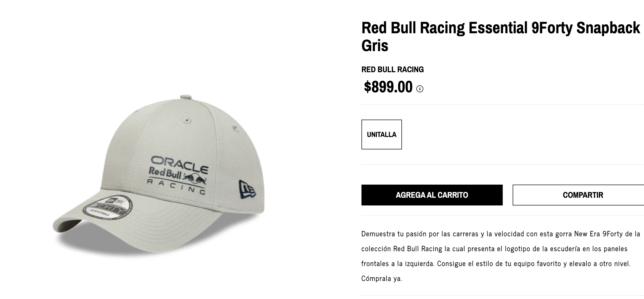
Task: Select the UNITALLA size option
Action: coord(382,134)
